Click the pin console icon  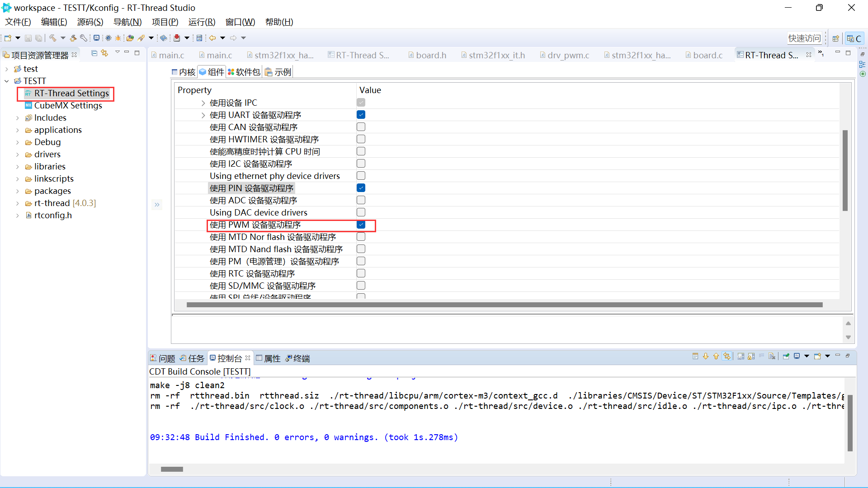click(x=786, y=357)
